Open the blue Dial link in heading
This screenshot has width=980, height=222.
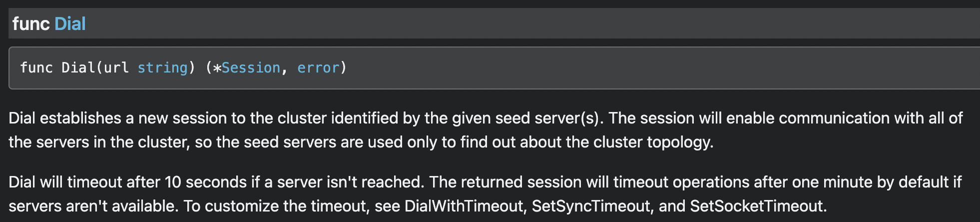pyautogui.click(x=70, y=23)
